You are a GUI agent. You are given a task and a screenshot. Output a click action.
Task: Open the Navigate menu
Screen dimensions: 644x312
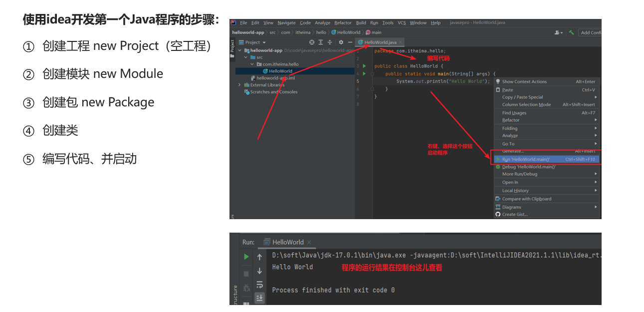tap(286, 22)
